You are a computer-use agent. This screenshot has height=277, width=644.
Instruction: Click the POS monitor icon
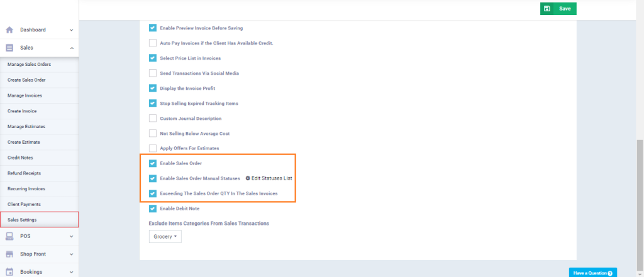click(x=9, y=236)
